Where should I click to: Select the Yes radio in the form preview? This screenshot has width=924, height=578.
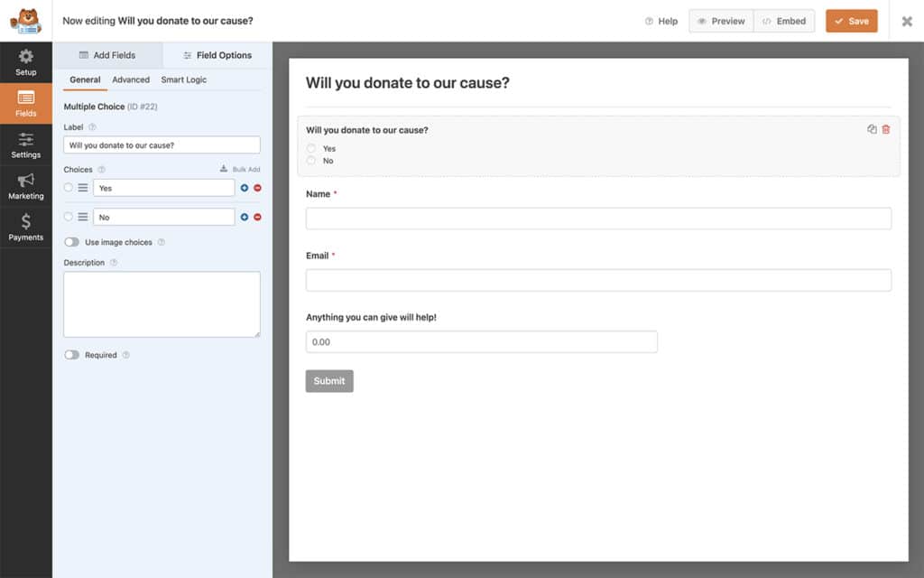click(311, 148)
